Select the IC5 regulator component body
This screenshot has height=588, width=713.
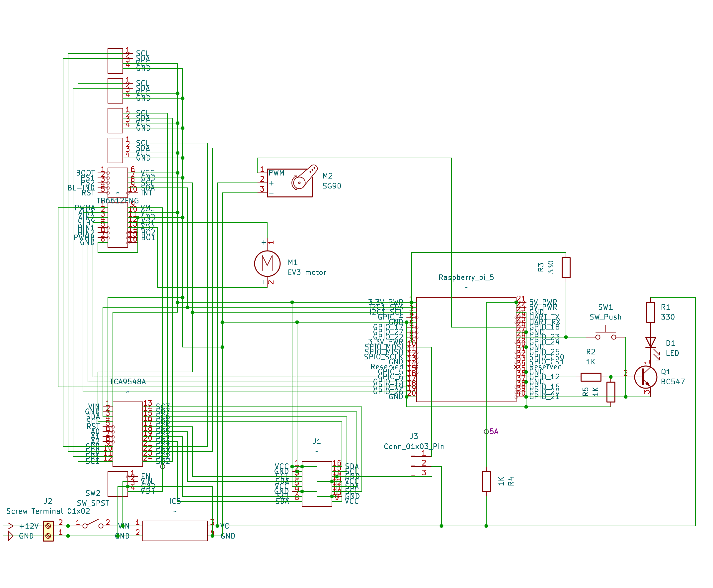point(175,531)
